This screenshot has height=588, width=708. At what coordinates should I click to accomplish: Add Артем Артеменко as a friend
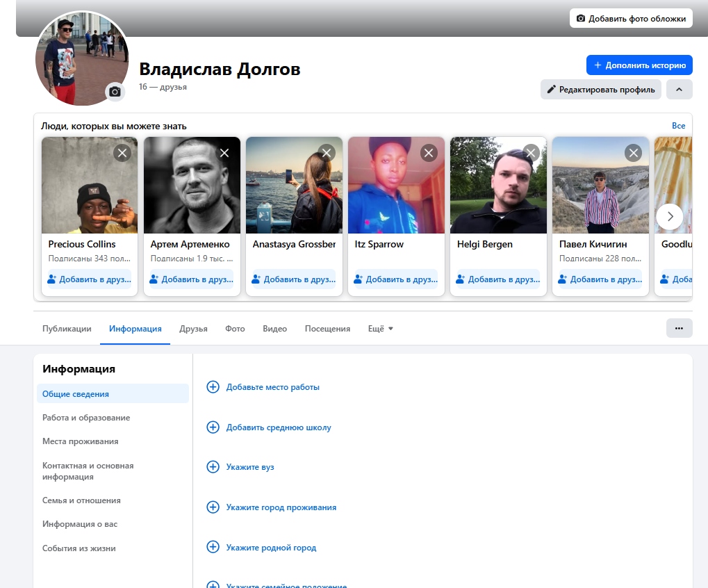coord(192,279)
